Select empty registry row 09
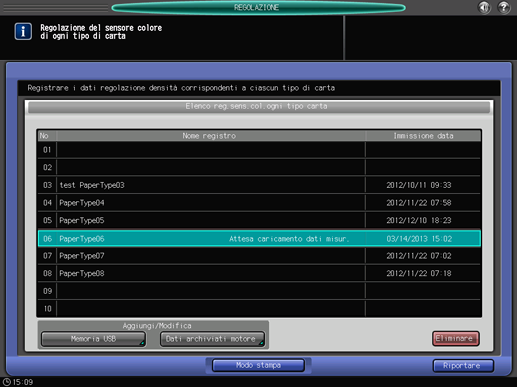517x387 pixels. [x=259, y=291]
